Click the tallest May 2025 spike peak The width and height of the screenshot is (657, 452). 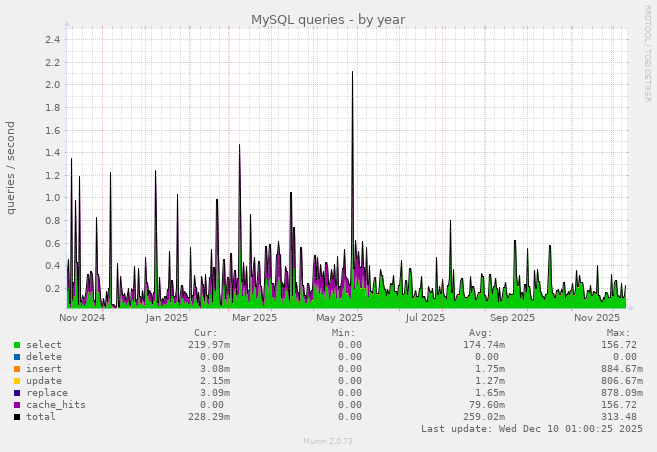pyautogui.click(x=352, y=72)
